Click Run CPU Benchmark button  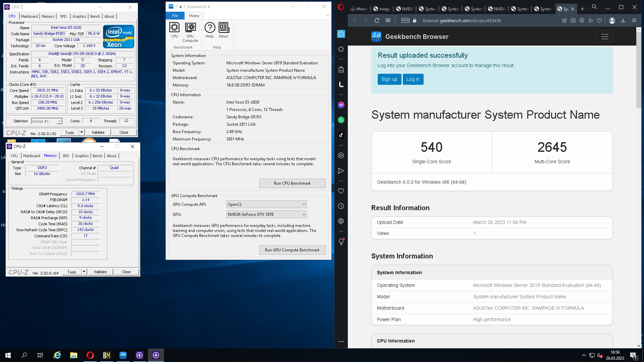292,183
